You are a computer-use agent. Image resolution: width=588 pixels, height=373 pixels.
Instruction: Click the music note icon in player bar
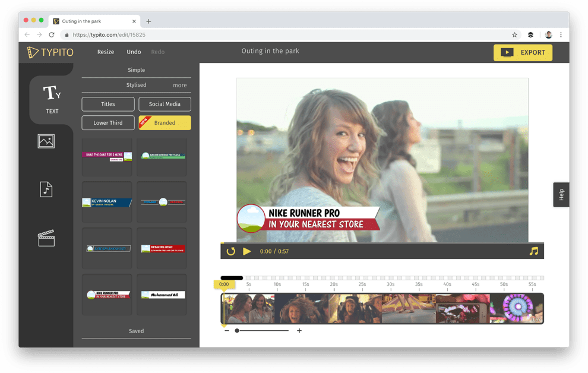click(533, 251)
